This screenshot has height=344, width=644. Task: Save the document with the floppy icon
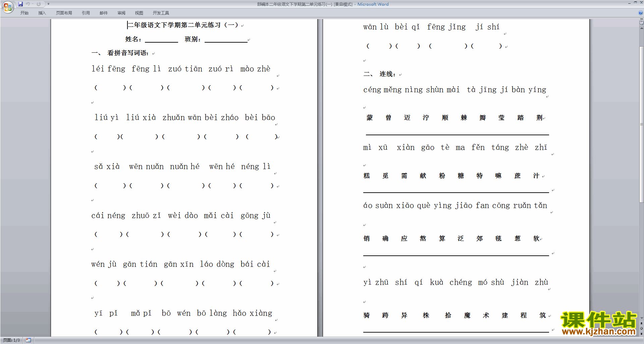coord(20,4)
